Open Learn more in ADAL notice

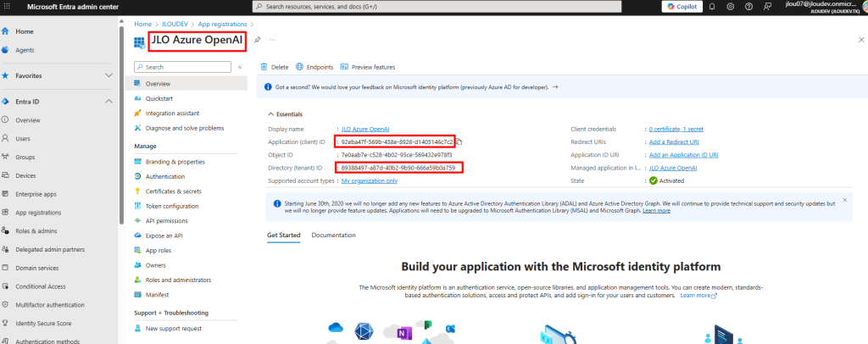[657, 211]
